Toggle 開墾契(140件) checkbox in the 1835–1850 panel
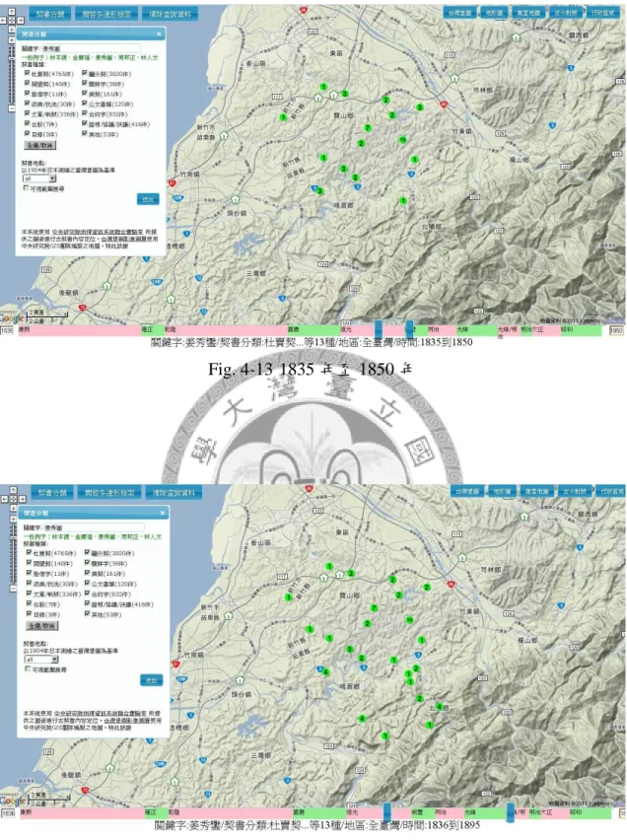Image resolution: width=627 pixels, height=840 pixels. 27,83
